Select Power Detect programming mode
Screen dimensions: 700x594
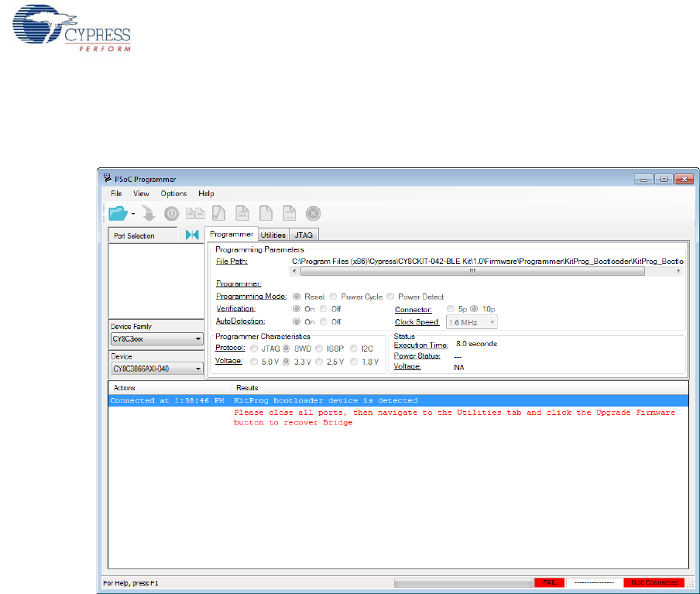point(390,297)
